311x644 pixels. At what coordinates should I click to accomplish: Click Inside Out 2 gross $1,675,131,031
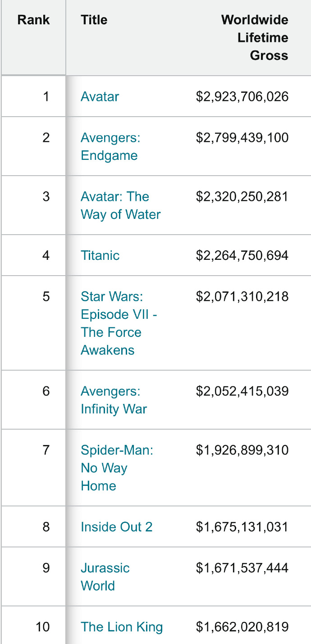[242, 527]
